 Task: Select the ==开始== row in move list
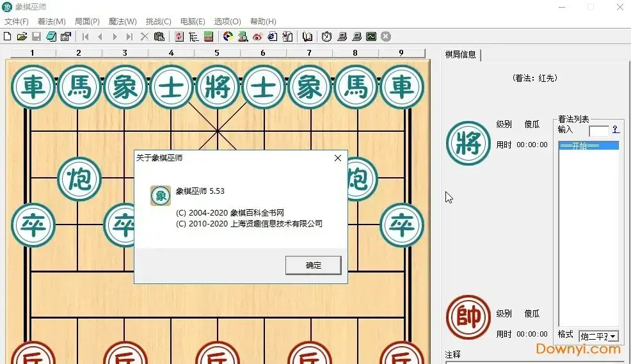[x=588, y=146]
